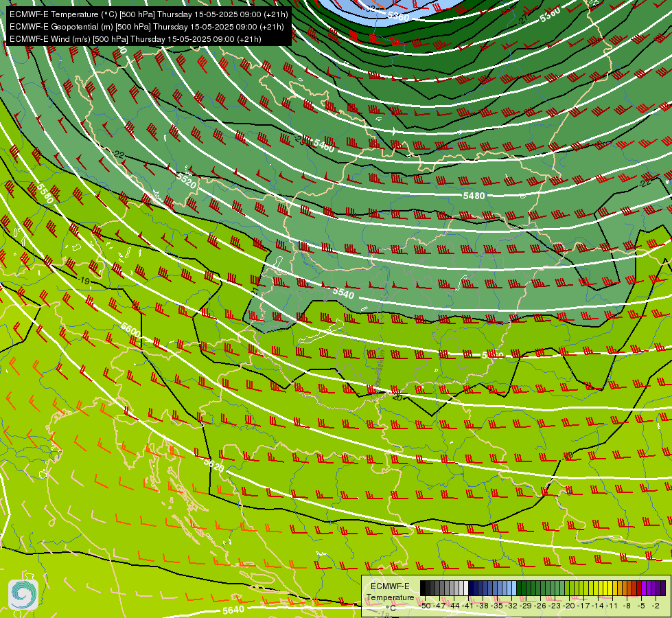Image resolution: width=672 pixels, height=618 pixels.
Task: Click the 5520 geopotential contour label
Action: [x=187, y=181]
